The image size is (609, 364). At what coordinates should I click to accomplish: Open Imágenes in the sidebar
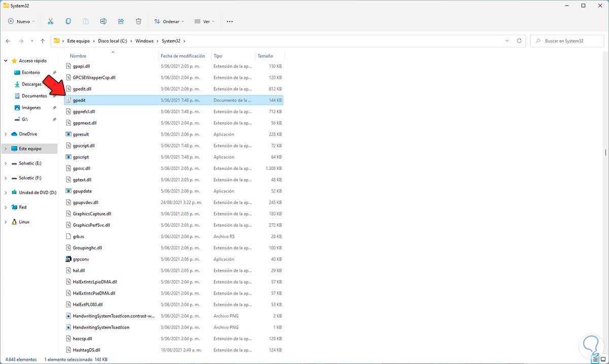[30, 107]
